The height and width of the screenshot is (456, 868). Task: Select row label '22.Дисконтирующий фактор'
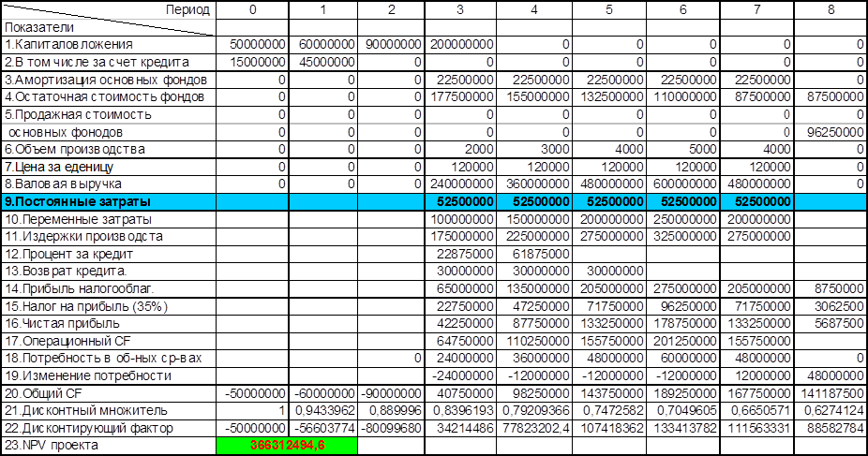[88, 428]
